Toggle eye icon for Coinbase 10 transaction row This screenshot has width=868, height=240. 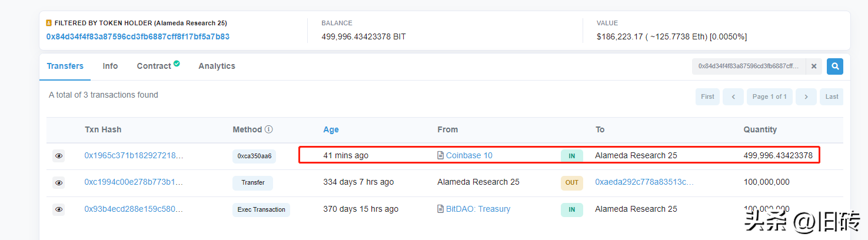59,156
